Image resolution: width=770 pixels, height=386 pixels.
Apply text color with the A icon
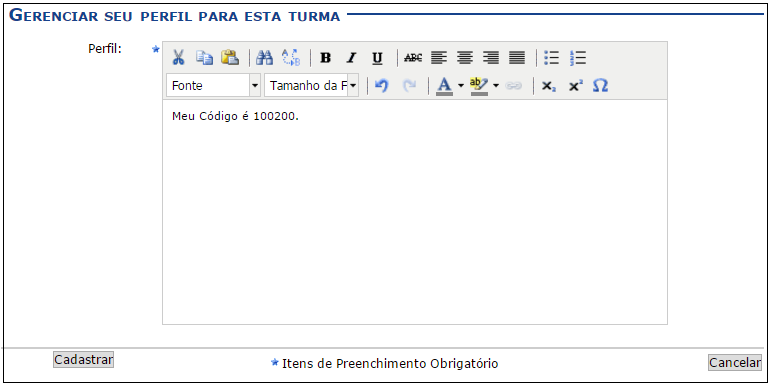[x=444, y=85]
